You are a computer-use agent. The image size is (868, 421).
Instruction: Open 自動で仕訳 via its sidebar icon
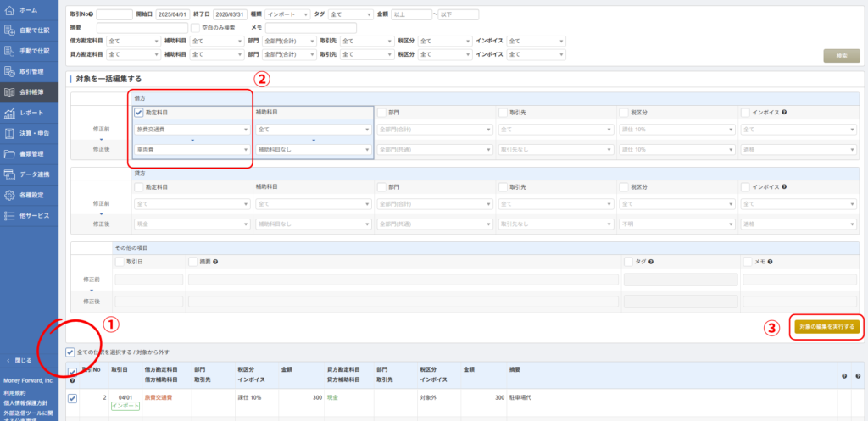9,30
